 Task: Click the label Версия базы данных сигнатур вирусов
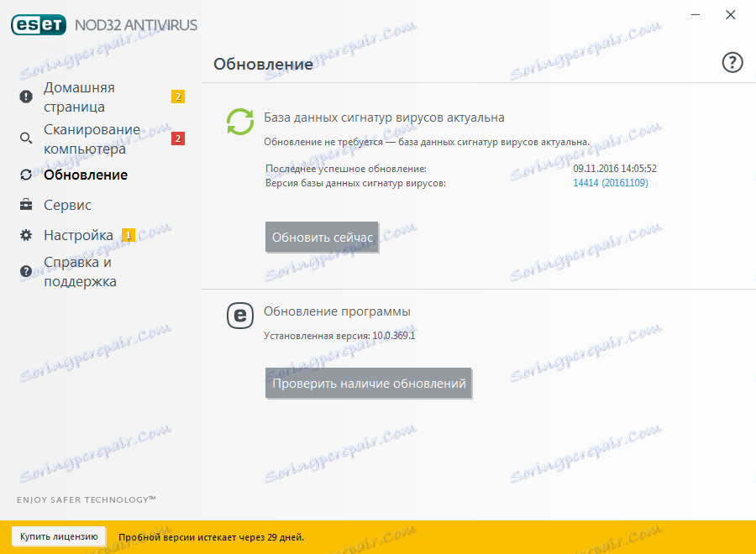[355, 183]
